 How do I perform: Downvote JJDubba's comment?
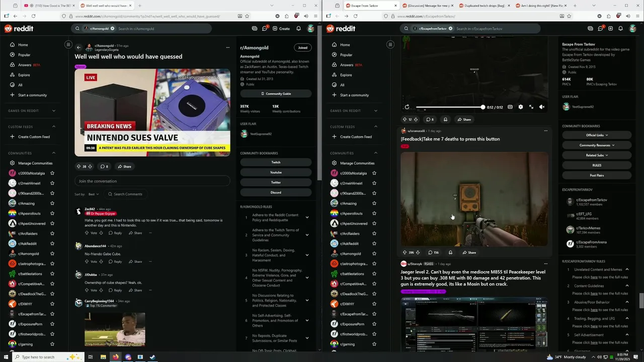pyautogui.click(x=101, y=290)
